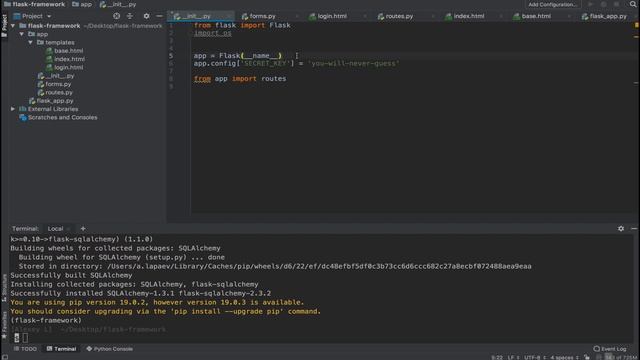Open __init__.py from the project tree
The height and width of the screenshot is (360, 640).
tap(56, 76)
